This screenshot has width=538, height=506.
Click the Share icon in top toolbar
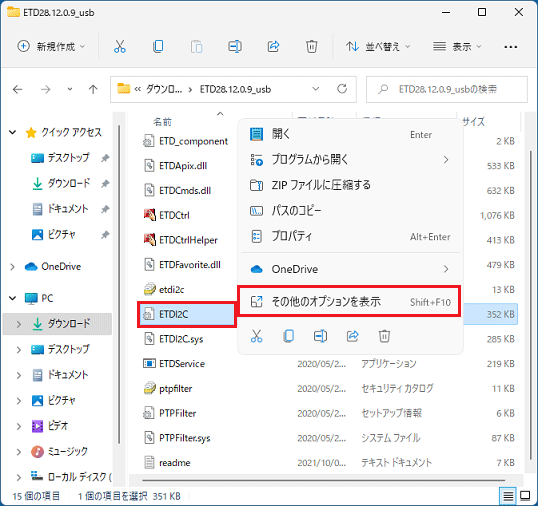273,46
